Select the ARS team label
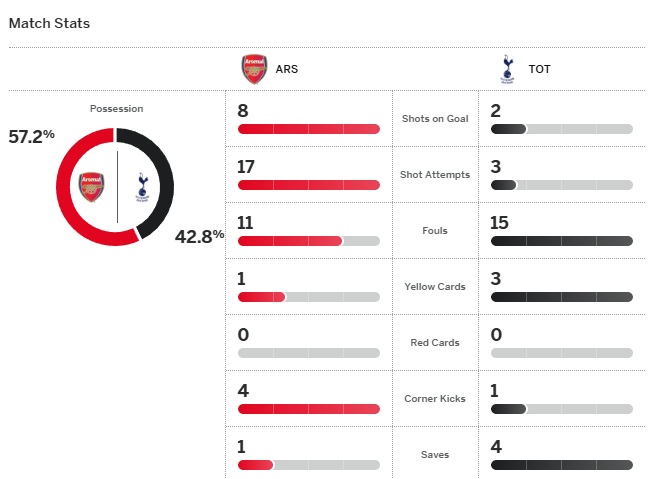 click(x=286, y=70)
